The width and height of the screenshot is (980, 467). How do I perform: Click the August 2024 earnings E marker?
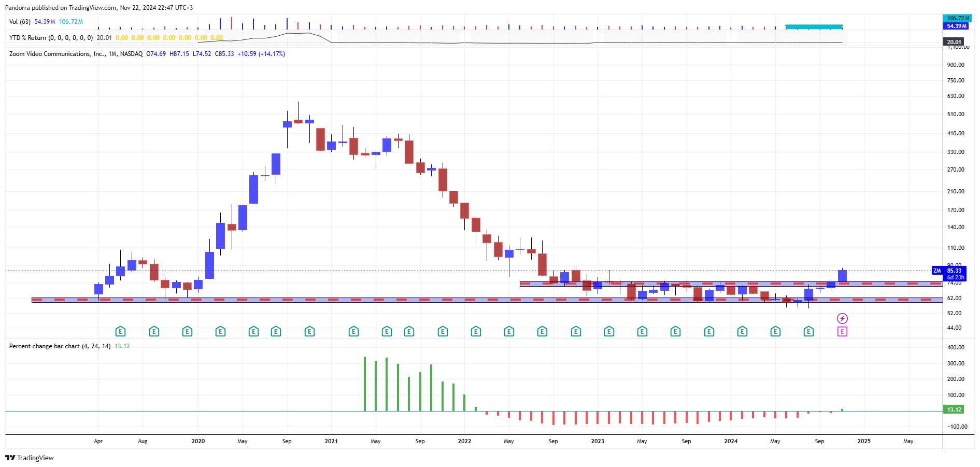[808, 331]
